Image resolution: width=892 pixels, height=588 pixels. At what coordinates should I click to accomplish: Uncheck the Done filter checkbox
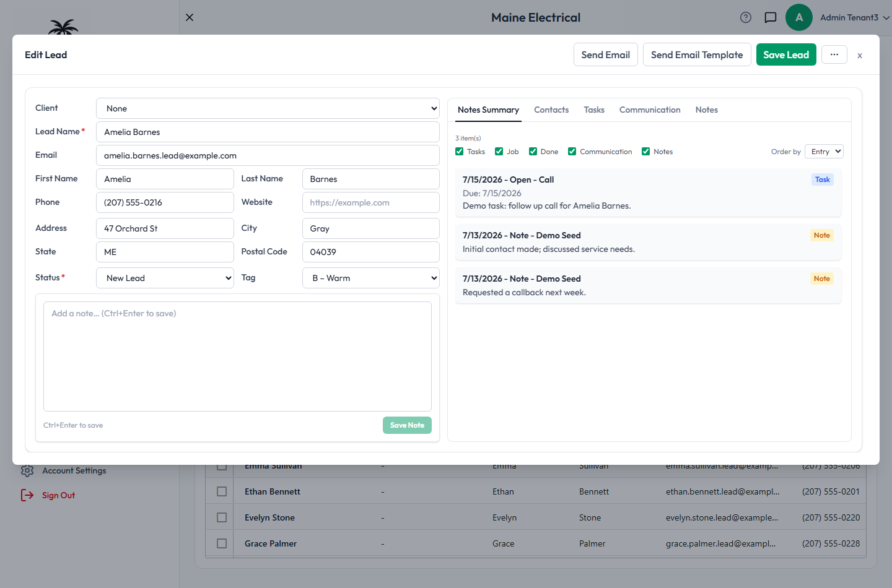point(533,152)
